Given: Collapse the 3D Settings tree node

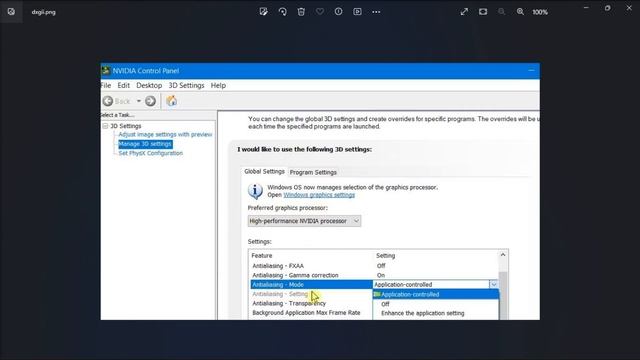Looking at the screenshot, I should 105,126.
